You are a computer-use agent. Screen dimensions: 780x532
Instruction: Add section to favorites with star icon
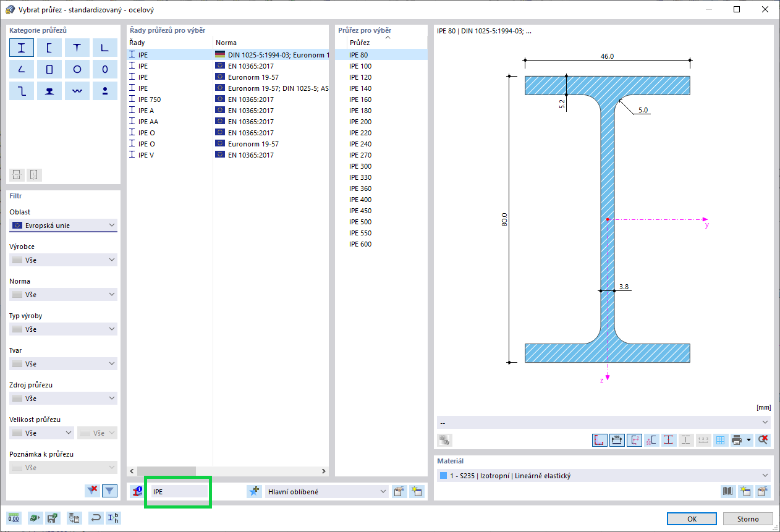pos(254,492)
